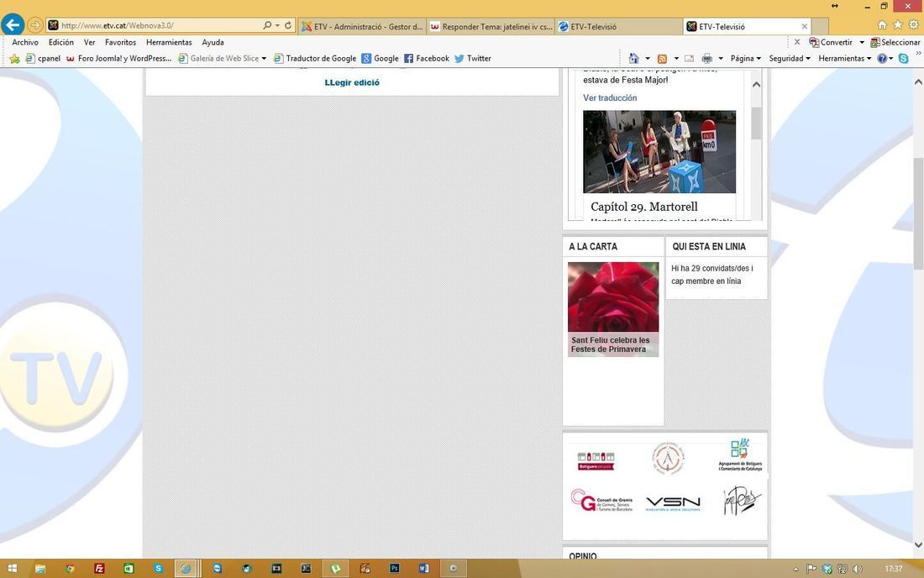The height and width of the screenshot is (578, 924).
Task: Open command bar Herramientas dropdown
Action: 844,58
